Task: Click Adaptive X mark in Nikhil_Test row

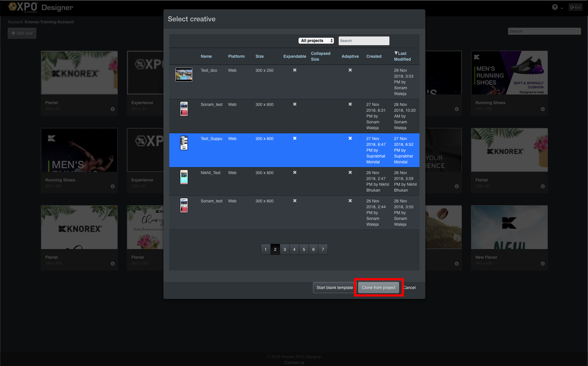Action: pyautogui.click(x=350, y=172)
